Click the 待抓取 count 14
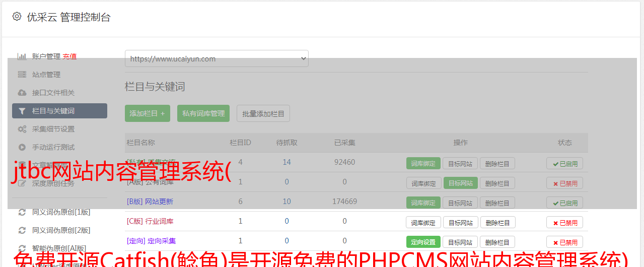 [287, 162]
